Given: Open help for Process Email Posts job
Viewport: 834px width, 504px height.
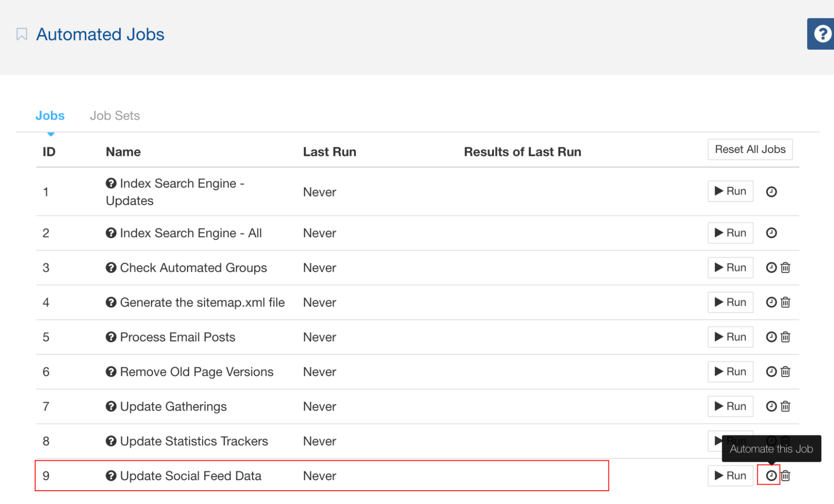Looking at the screenshot, I should click(110, 336).
